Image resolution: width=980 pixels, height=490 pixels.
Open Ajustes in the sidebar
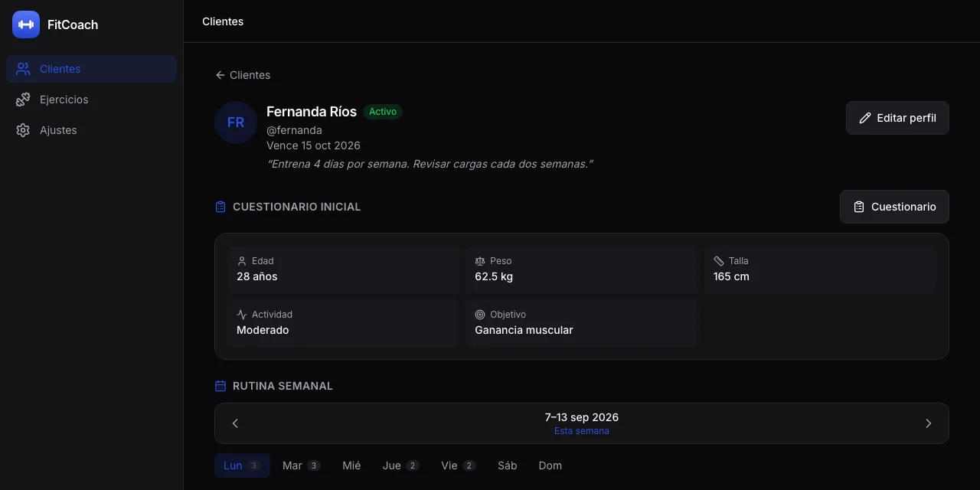coord(91,130)
